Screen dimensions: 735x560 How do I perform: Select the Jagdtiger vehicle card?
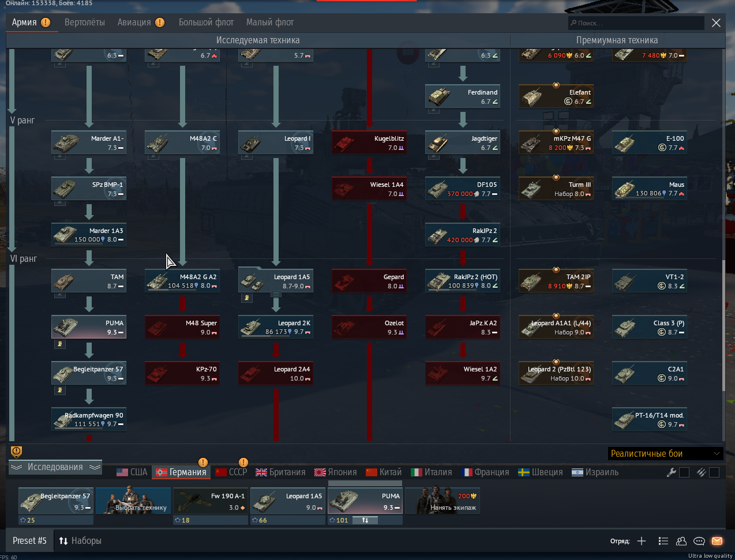463,142
